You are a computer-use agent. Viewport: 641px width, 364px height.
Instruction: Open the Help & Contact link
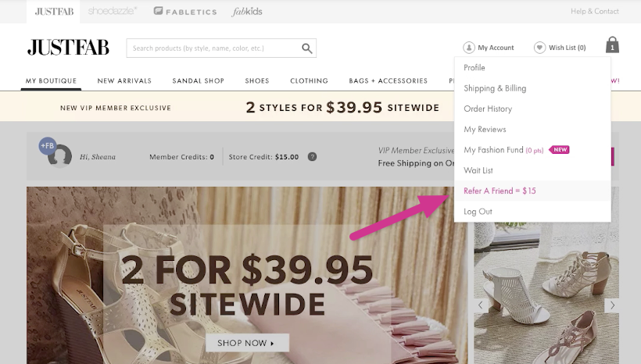click(x=594, y=12)
